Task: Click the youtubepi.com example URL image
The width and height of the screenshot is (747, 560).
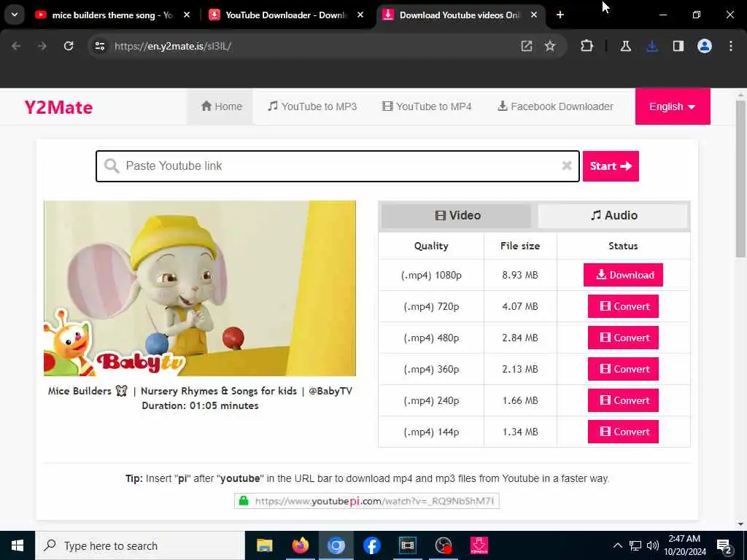Action: pyautogui.click(x=366, y=501)
